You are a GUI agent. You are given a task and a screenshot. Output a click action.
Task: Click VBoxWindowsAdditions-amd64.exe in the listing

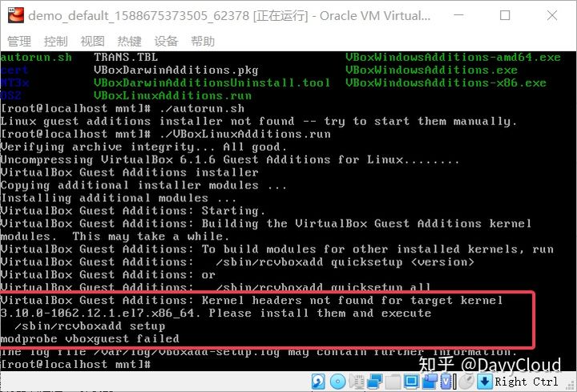point(453,57)
